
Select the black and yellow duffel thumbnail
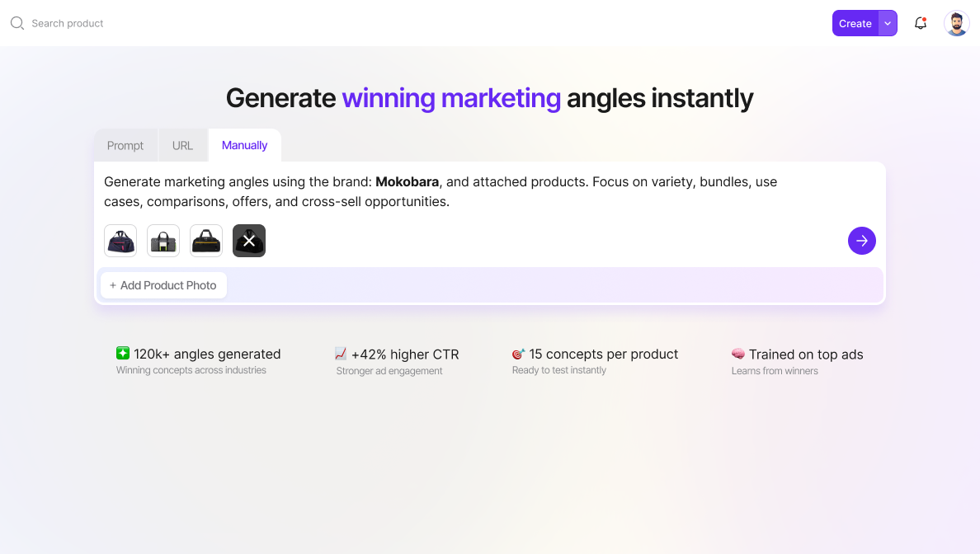(x=206, y=241)
